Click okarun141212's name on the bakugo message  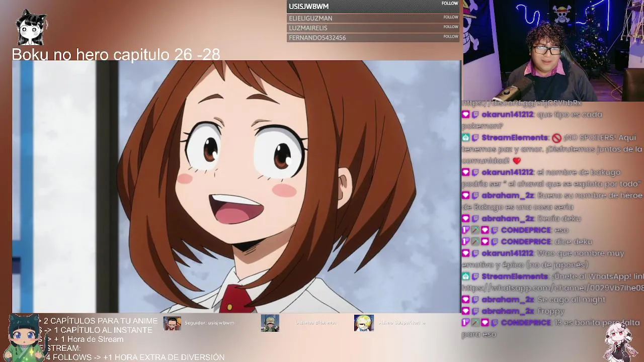pos(507,172)
